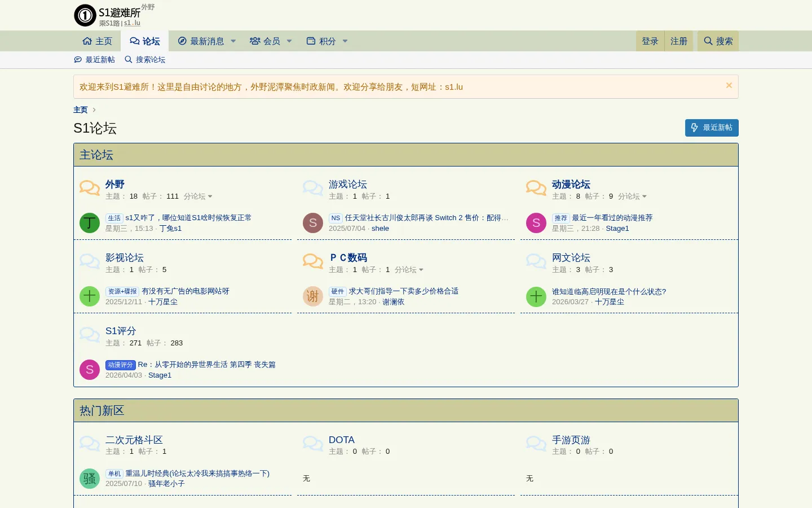Expand 分论坛 dropdown under 外野
The height and width of the screenshot is (508, 812).
198,196
